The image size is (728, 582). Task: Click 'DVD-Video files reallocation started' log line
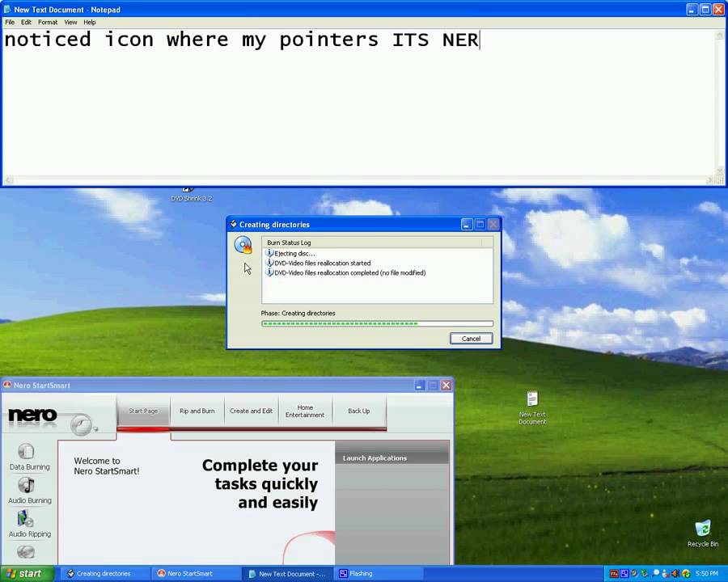tap(323, 264)
